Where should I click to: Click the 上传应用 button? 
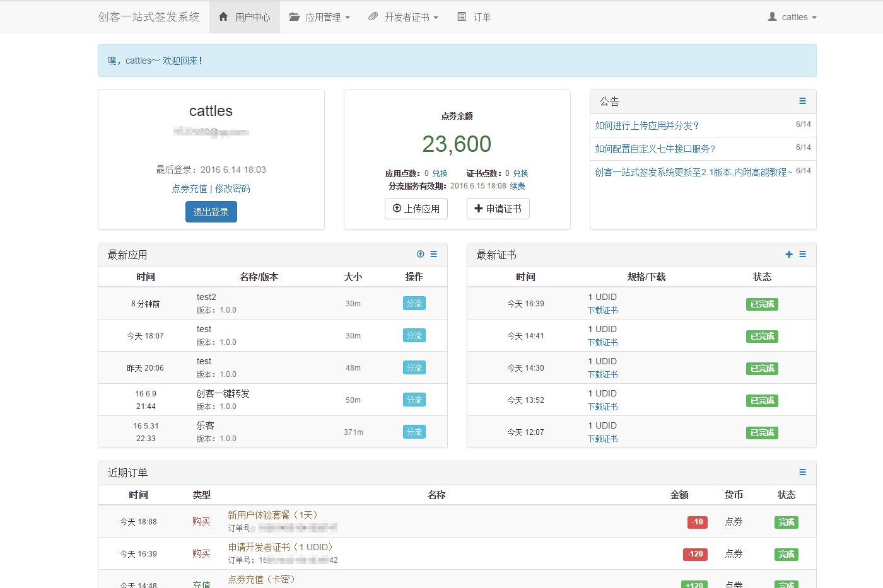[416, 209]
